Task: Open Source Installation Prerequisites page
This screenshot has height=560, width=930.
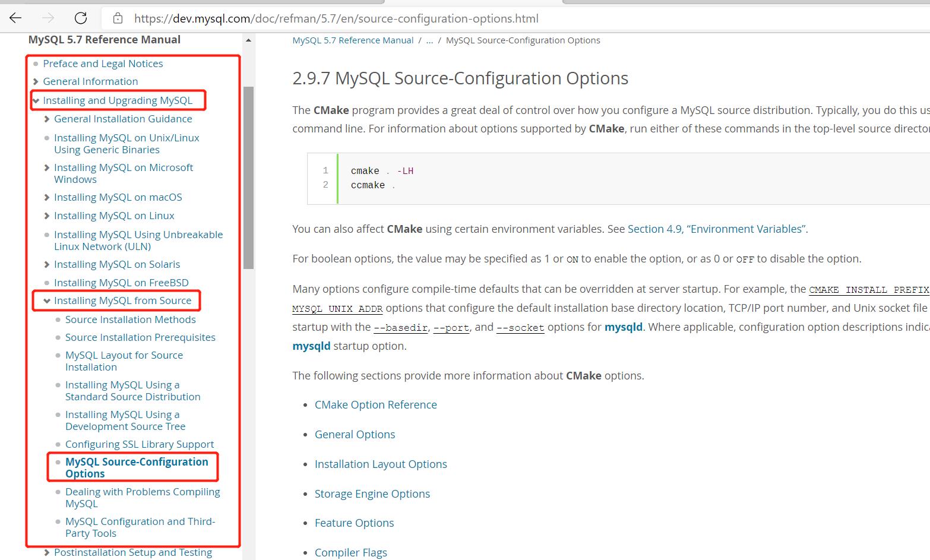Action: pyautogui.click(x=140, y=337)
